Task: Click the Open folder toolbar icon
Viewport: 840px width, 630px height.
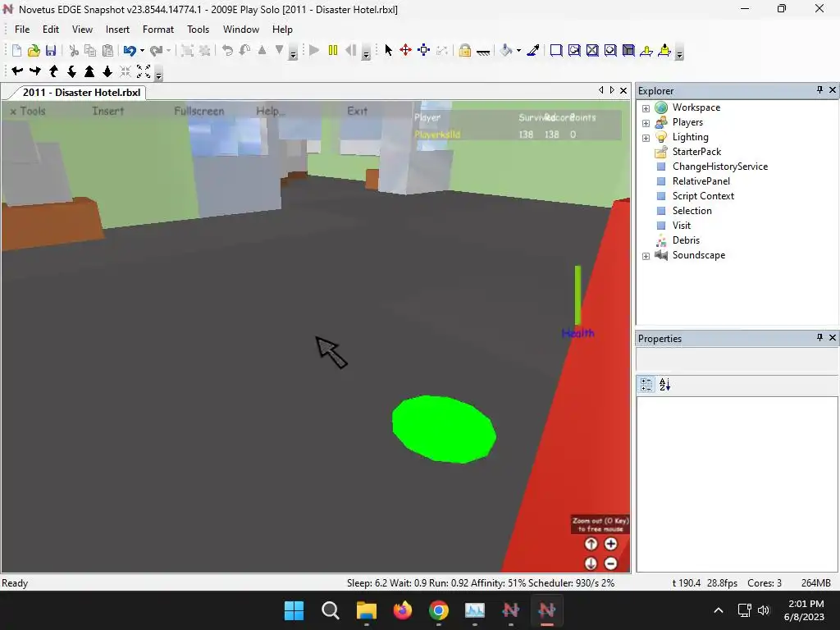Action: [34, 50]
